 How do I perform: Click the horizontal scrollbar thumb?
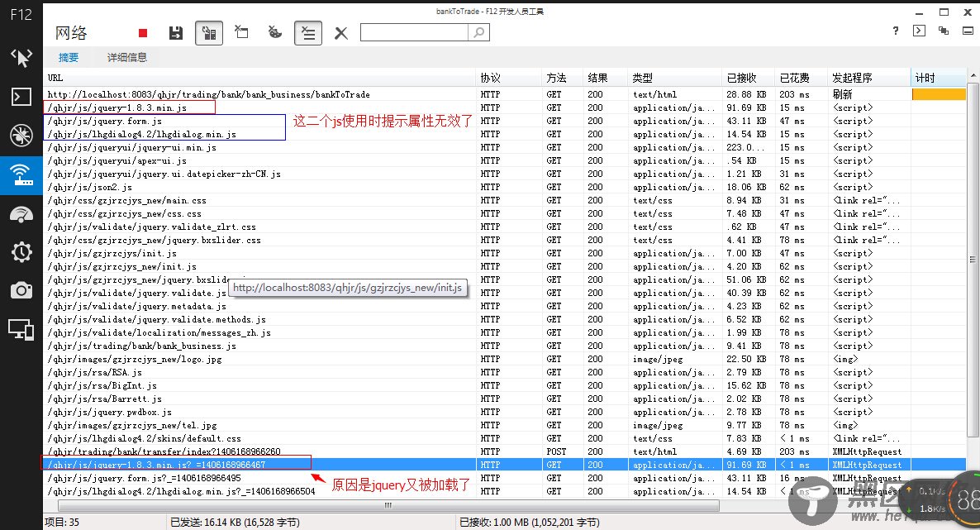388,505
